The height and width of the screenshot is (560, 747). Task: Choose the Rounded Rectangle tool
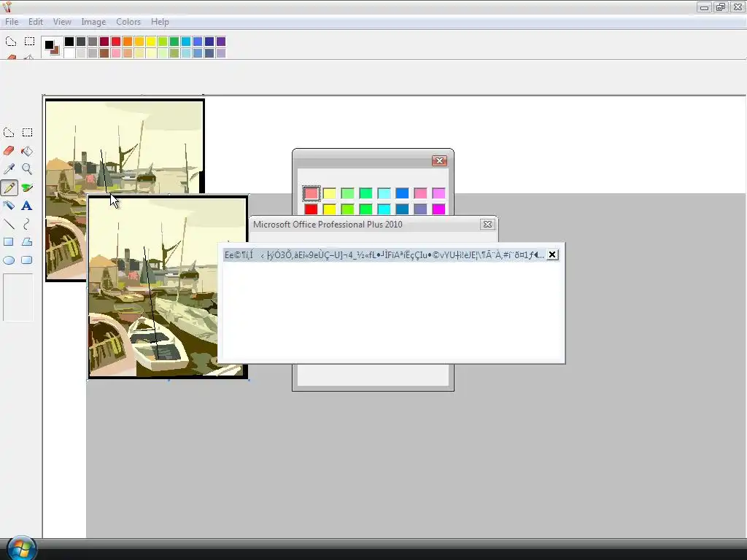[27, 260]
